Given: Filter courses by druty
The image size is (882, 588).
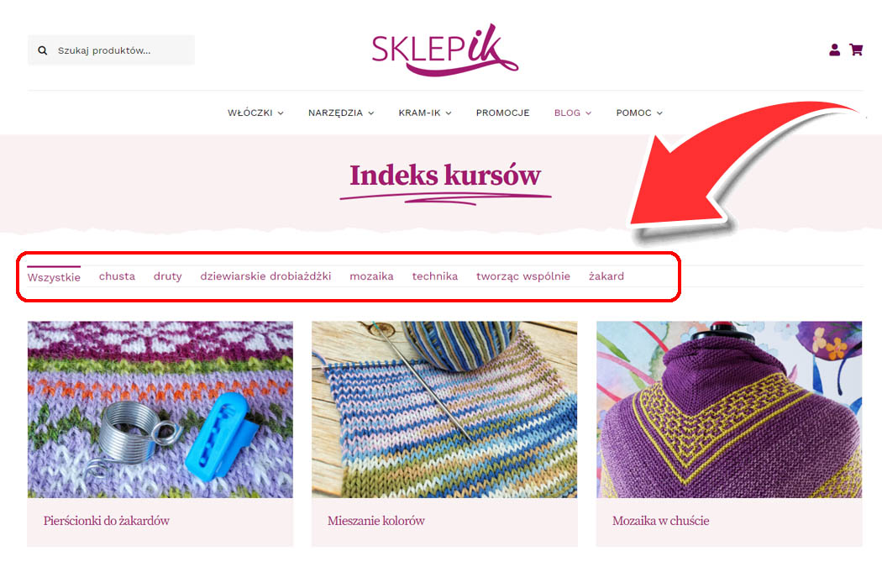Looking at the screenshot, I should pyautogui.click(x=168, y=276).
